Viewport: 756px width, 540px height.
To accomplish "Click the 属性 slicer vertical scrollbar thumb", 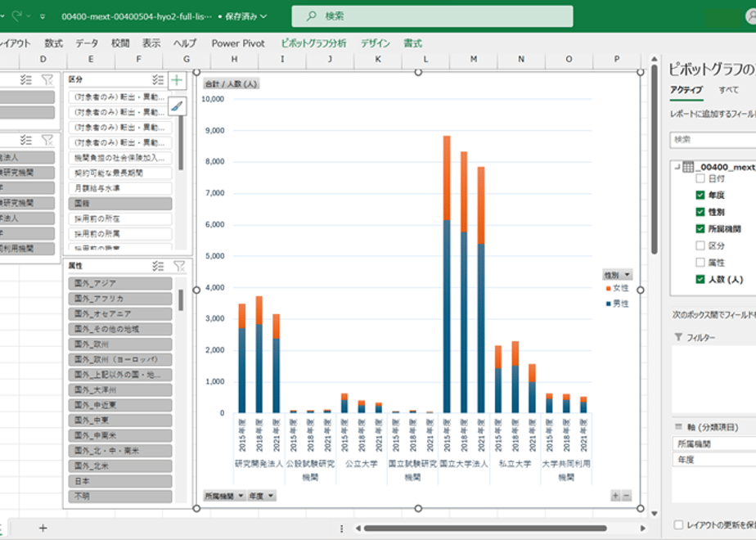I will point(181,300).
